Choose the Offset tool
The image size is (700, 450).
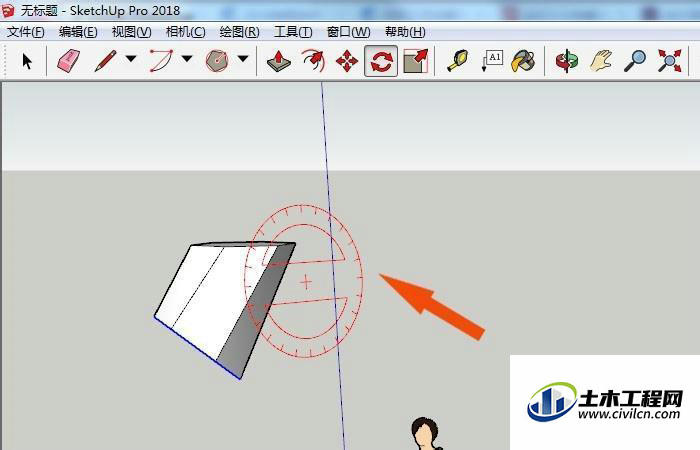[313, 61]
